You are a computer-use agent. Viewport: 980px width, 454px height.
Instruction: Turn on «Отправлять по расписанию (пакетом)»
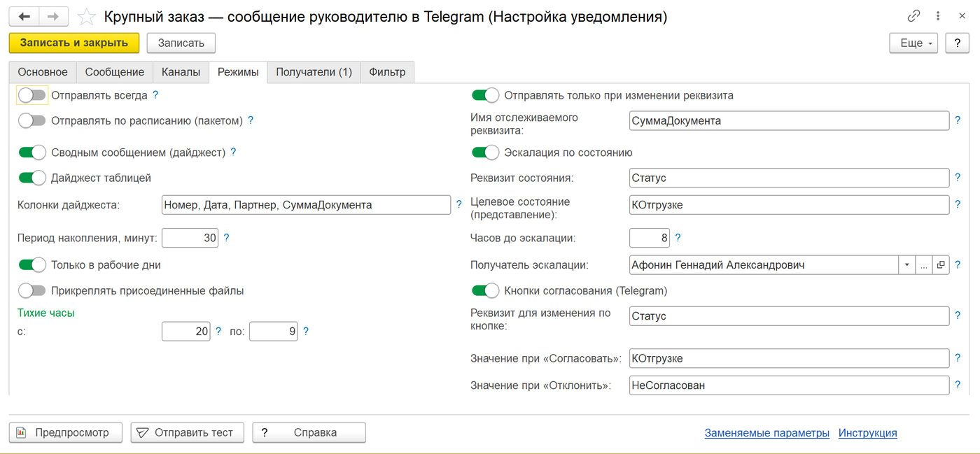pyautogui.click(x=32, y=120)
